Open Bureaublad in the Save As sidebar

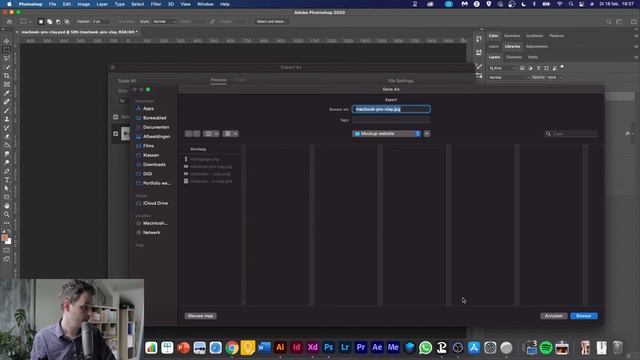[x=151, y=118]
